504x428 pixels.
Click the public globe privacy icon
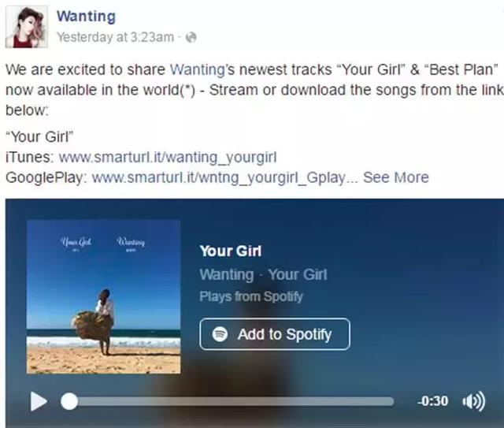click(191, 37)
